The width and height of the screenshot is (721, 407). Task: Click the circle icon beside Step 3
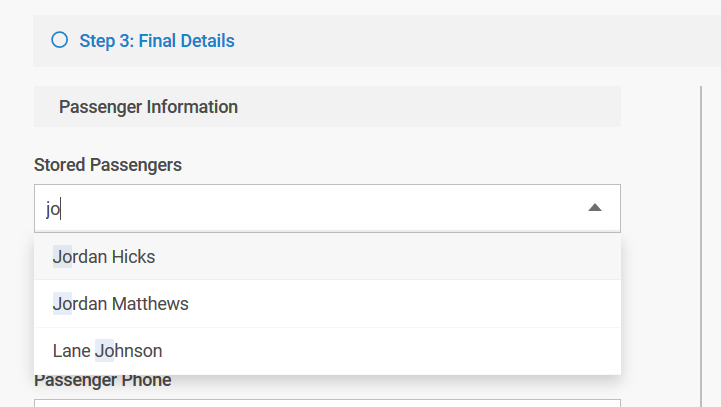coord(60,40)
